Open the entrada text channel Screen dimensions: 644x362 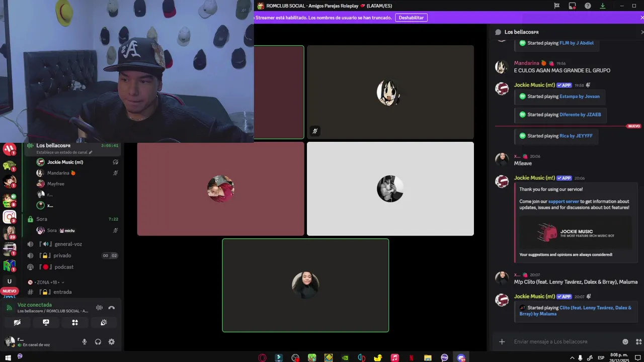(x=73, y=292)
